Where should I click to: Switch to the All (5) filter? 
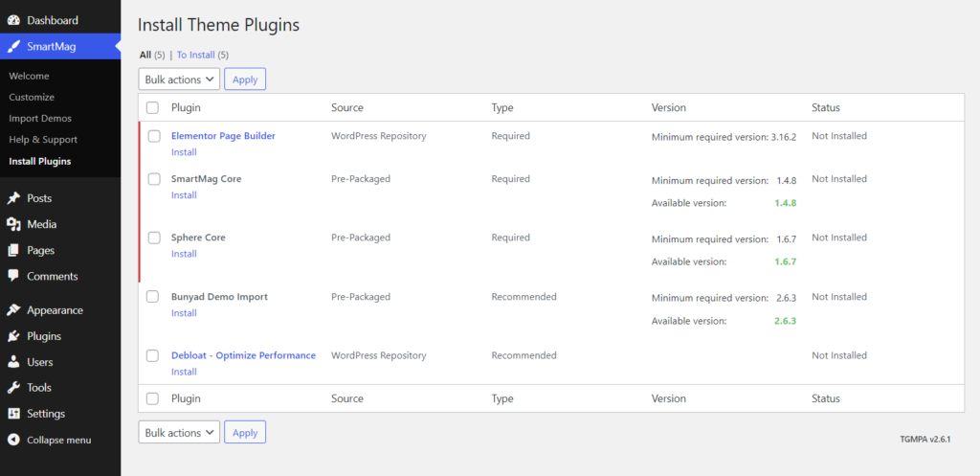point(152,55)
